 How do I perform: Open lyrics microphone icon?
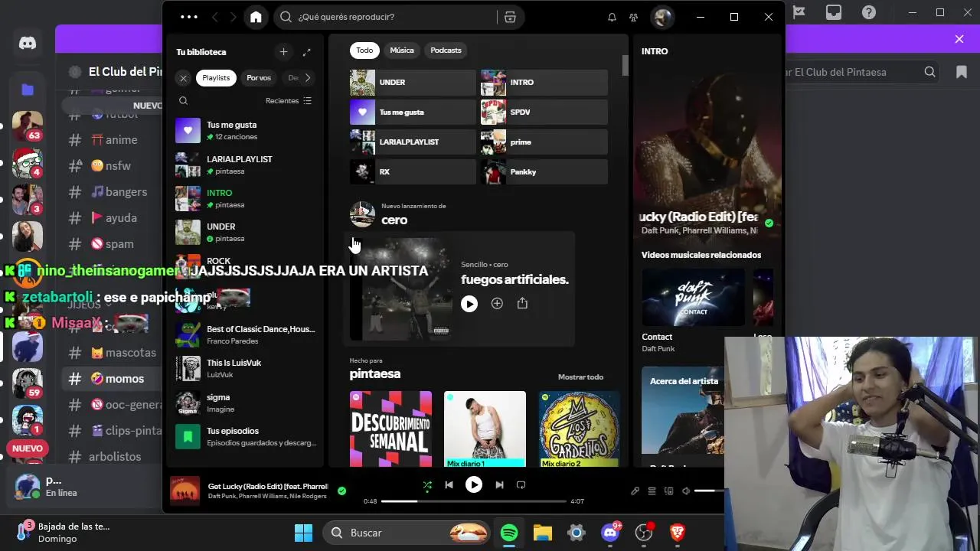click(x=635, y=491)
